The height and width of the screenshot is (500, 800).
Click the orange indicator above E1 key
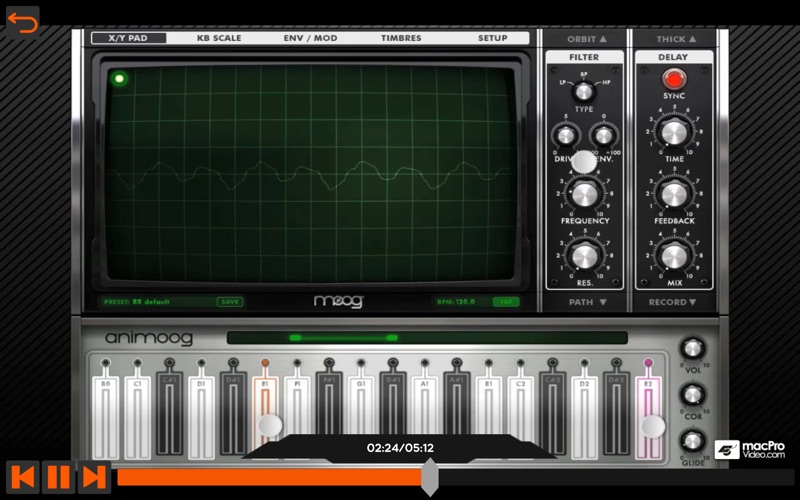click(265, 363)
